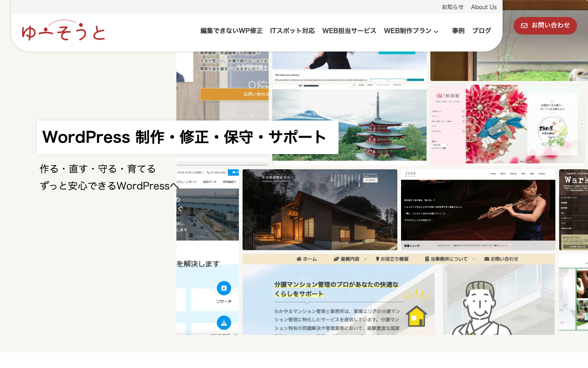Screen dimensions: 588x368
Task: Open the ブログ page
Action: pos(482,31)
